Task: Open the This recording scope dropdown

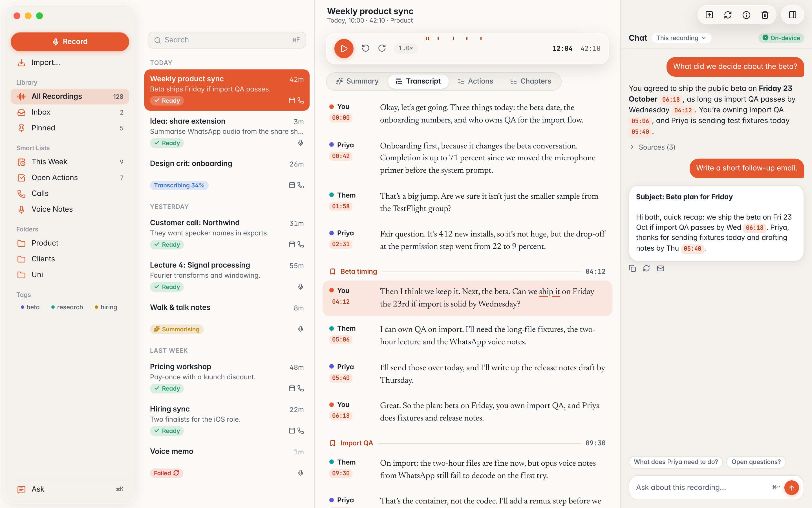Action: pyautogui.click(x=681, y=38)
